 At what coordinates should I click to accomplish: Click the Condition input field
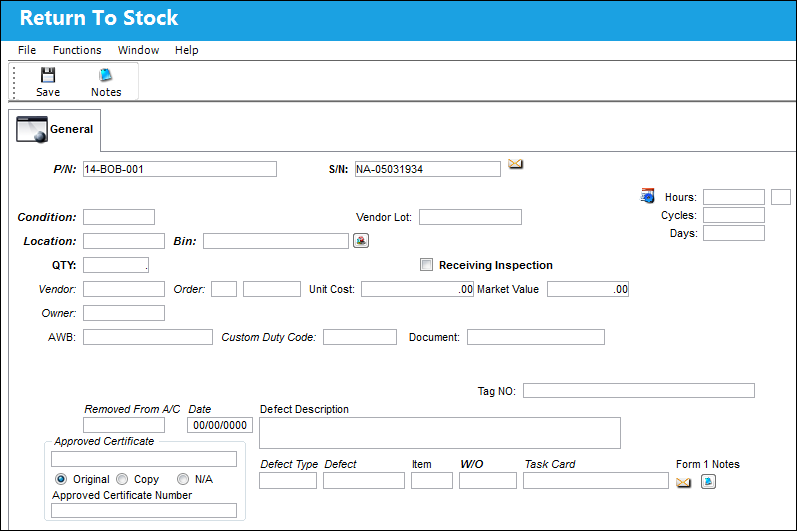click(119, 217)
